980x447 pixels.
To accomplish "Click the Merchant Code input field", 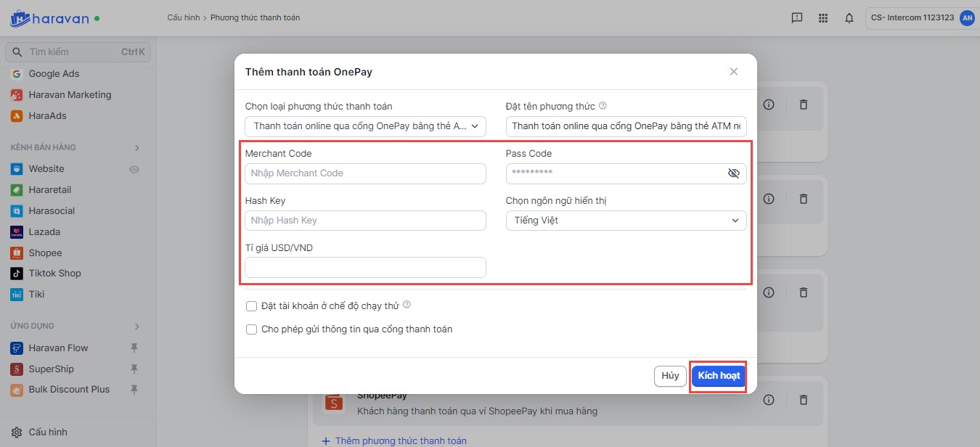I will coord(365,173).
